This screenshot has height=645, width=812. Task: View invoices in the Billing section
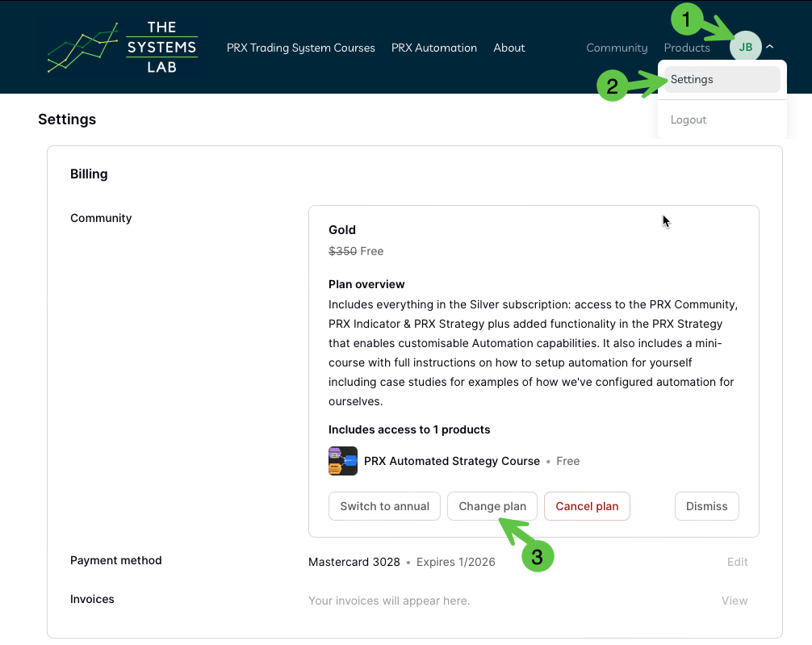pos(735,601)
